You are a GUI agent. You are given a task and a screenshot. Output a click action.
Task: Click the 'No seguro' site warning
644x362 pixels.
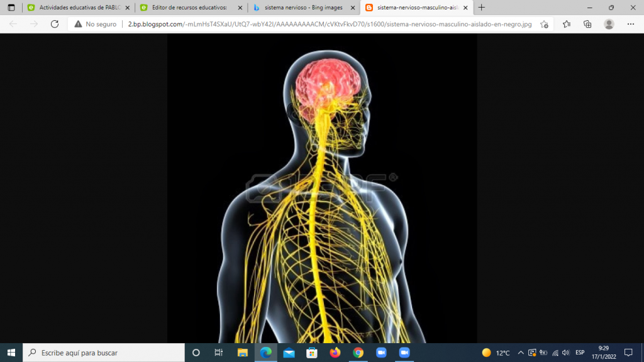pyautogui.click(x=95, y=24)
